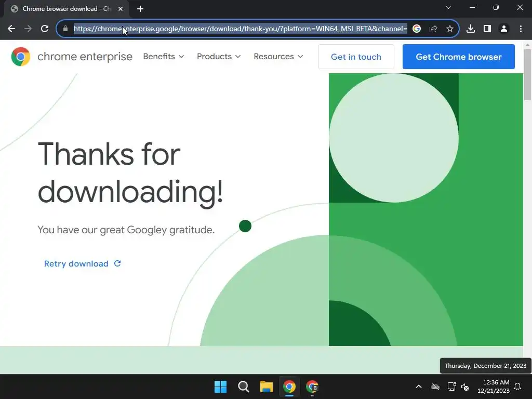Open the tab search chevron
This screenshot has height=399, width=532.
pos(448,7)
